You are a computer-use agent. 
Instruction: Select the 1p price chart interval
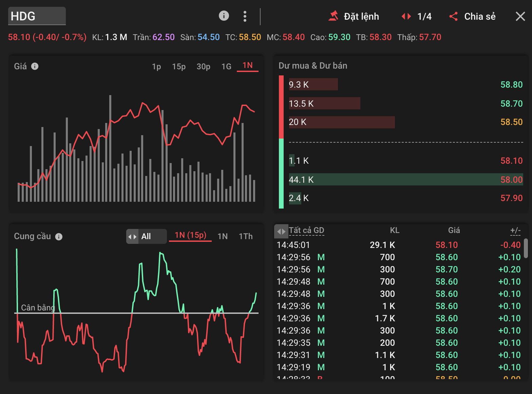[x=156, y=67]
